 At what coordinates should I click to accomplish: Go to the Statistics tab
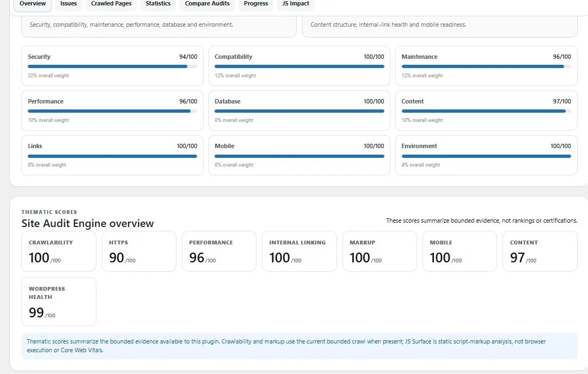click(x=158, y=4)
